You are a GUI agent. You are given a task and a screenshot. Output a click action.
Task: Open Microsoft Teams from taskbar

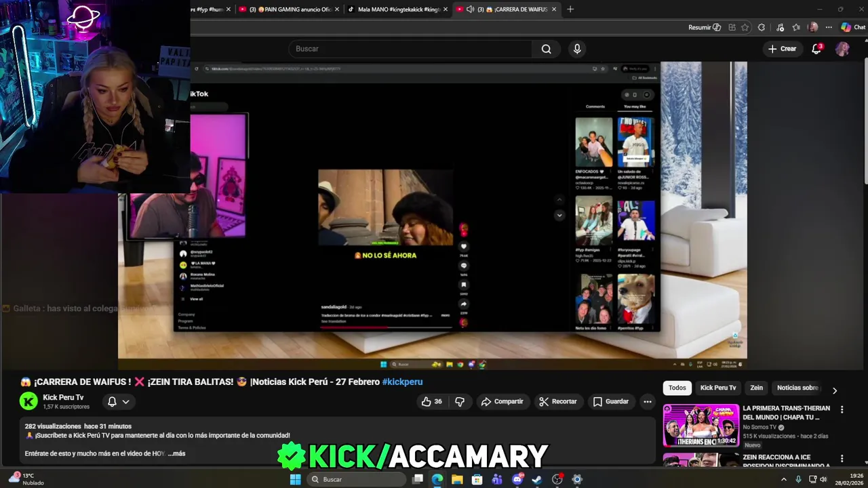497,479
